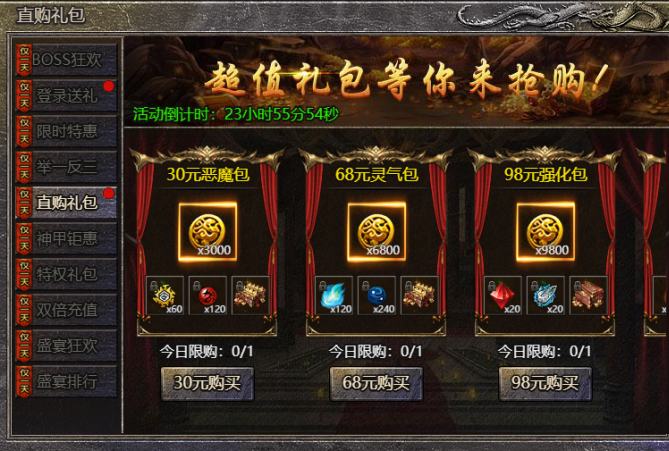Select the red orb x120 item
The image size is (669, 451).
[x=207, y=295]
